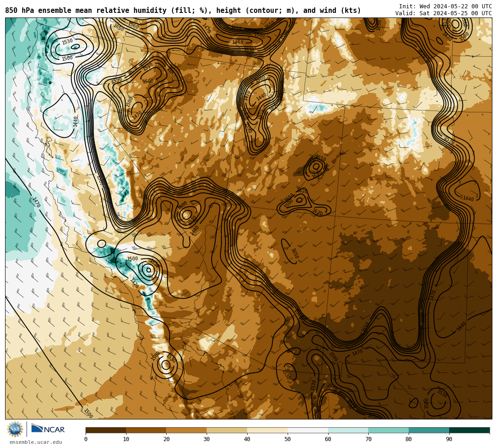Screen dimensions: 497x448
Task: Click the NCAR logo
Action: pyautogui.click(x=48, y=429)
